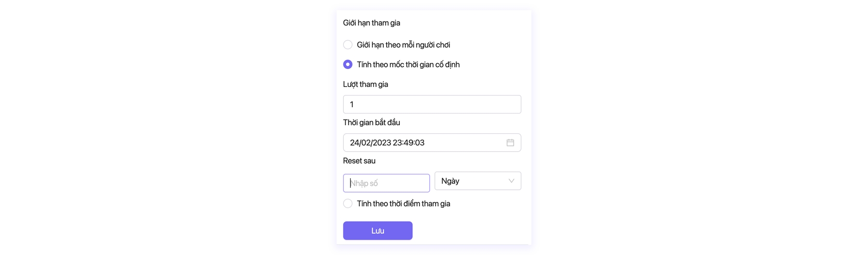Image resolution: width=868 pixels, height=255 pixels.
Task: Choose the Tính theo thời điểm tham gia radio
Action: (348, 203)
